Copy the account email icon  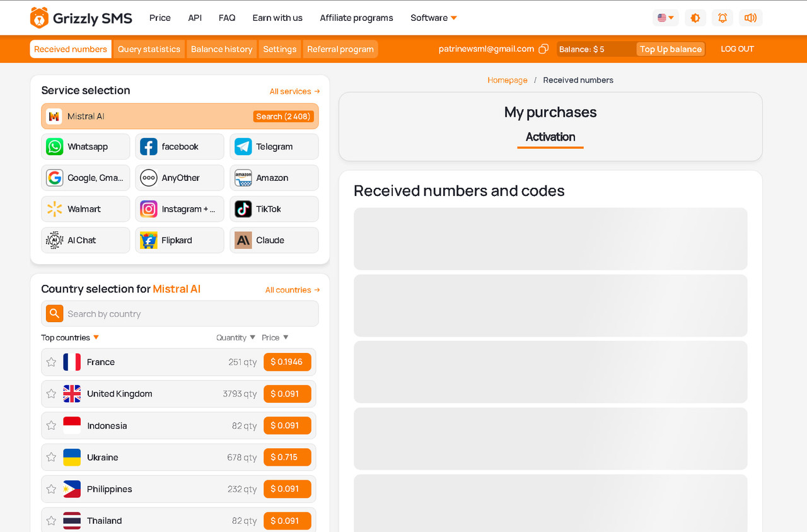(x=543, y=49)
